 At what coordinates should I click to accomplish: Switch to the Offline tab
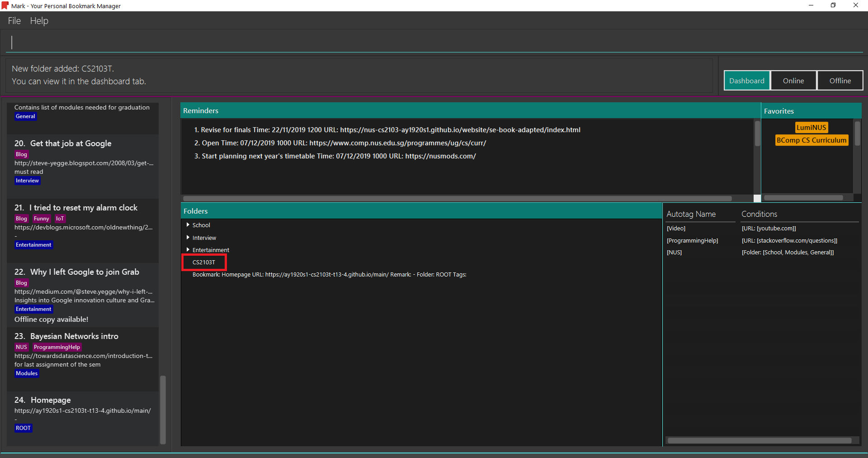click(840, 81)
